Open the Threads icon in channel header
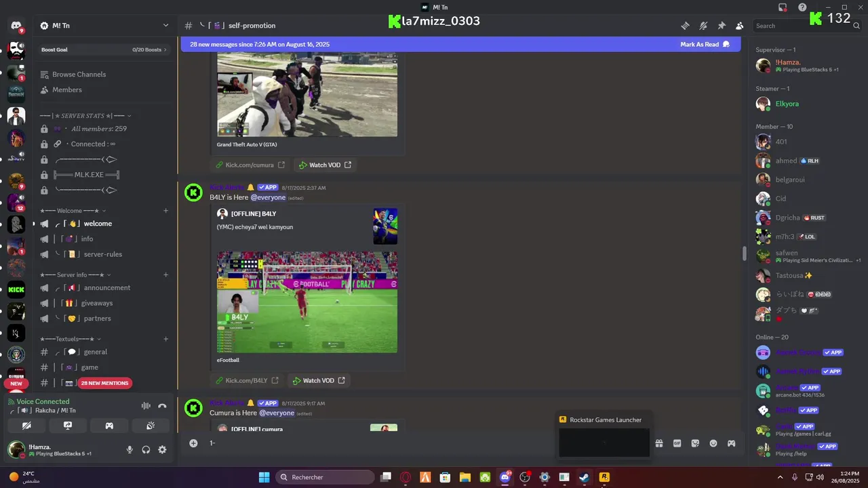The image size is (868, 488). (686, 26)
